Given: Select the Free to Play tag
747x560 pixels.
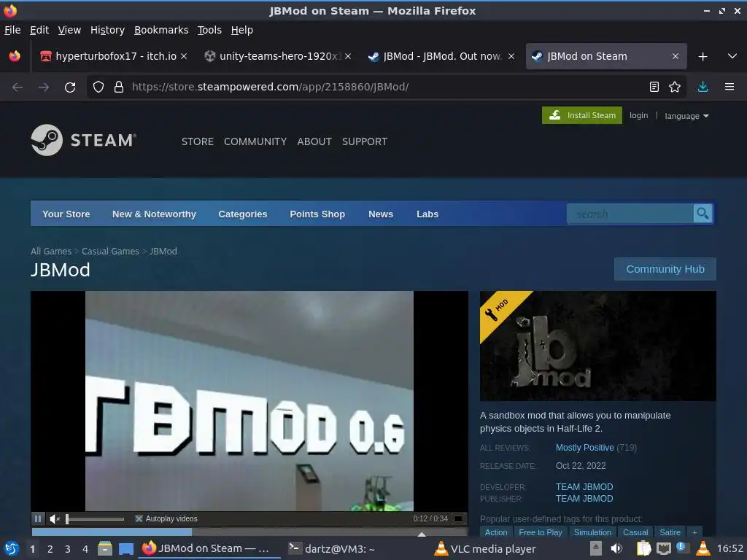Looking at the screenshot, I should pos(541,532).
